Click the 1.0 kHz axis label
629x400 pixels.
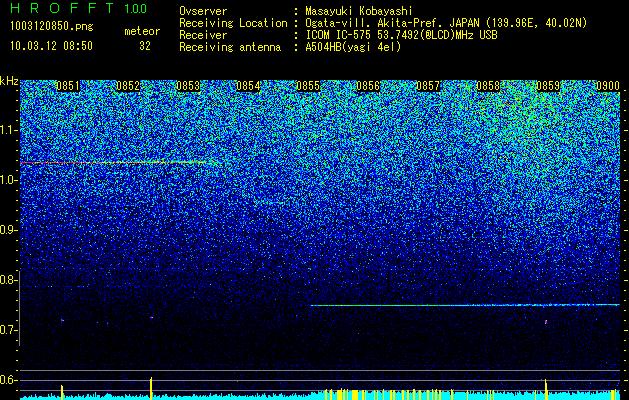coord(7,180)
